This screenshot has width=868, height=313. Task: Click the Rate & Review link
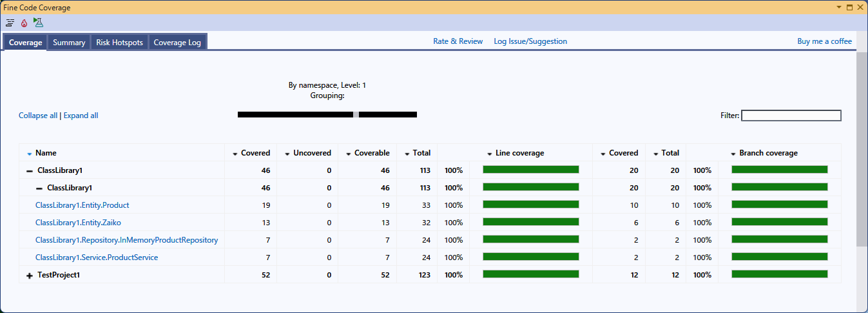pyautogui.click(x=458, y=41)
